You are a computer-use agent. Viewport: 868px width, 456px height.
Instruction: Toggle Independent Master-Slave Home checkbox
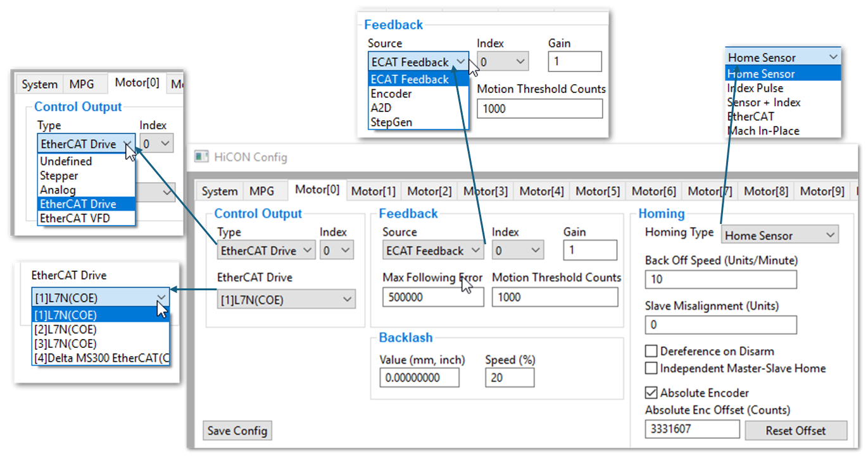pos(651,368)
